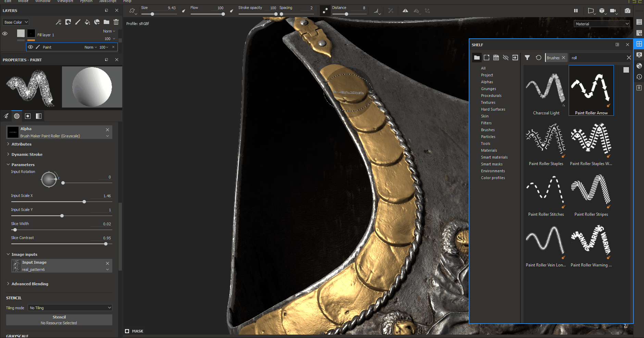
Task: Click the Add smart material icon
Action: 97,22
